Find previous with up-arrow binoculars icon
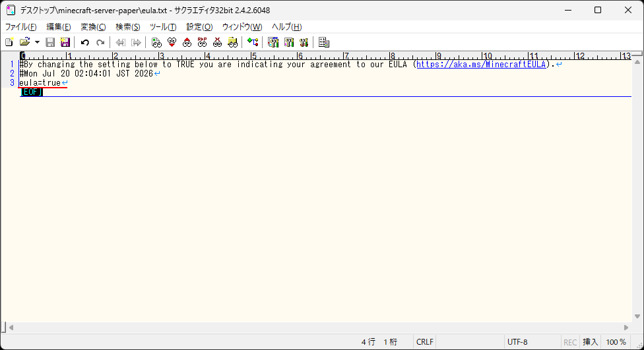This screenshot has width=644, height=350. (x=187, y=42)
